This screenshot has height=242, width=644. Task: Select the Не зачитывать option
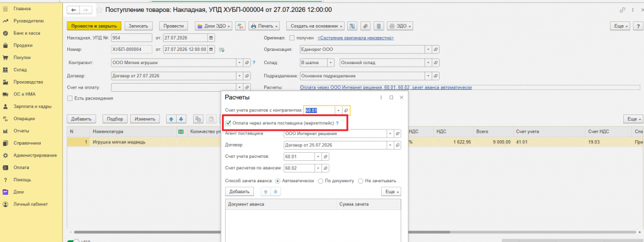pyautogui.click(x=360, y=180)
